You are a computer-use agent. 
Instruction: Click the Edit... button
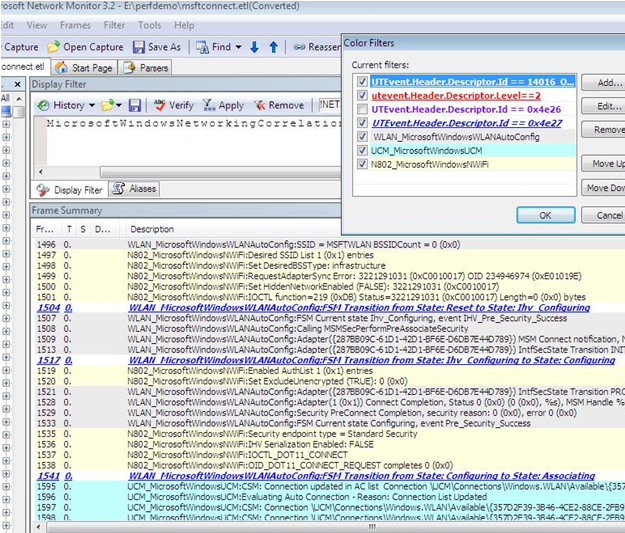click(x=604, y=106)
